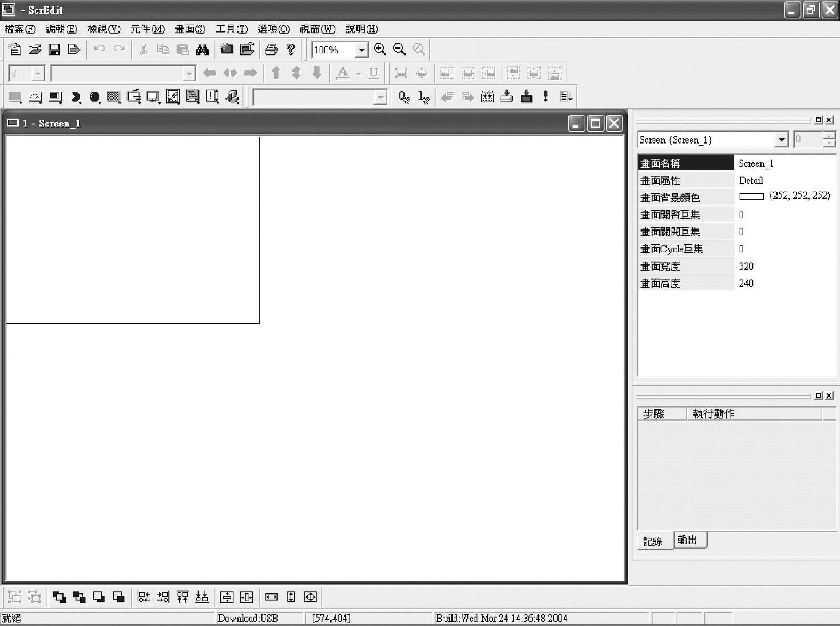840x626 pixels.
Task: Open the empty combo box in element toolbar
Action: tap(381, 97)
